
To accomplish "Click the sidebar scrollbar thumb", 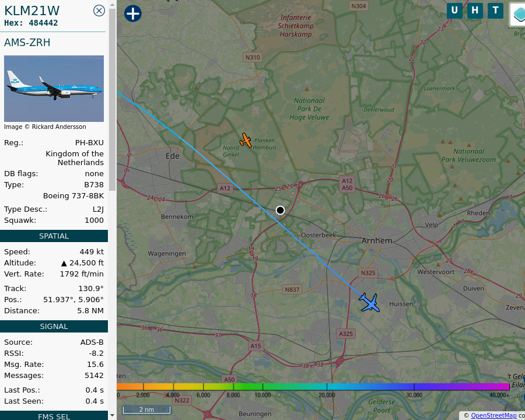I will [x=112, y=100].
